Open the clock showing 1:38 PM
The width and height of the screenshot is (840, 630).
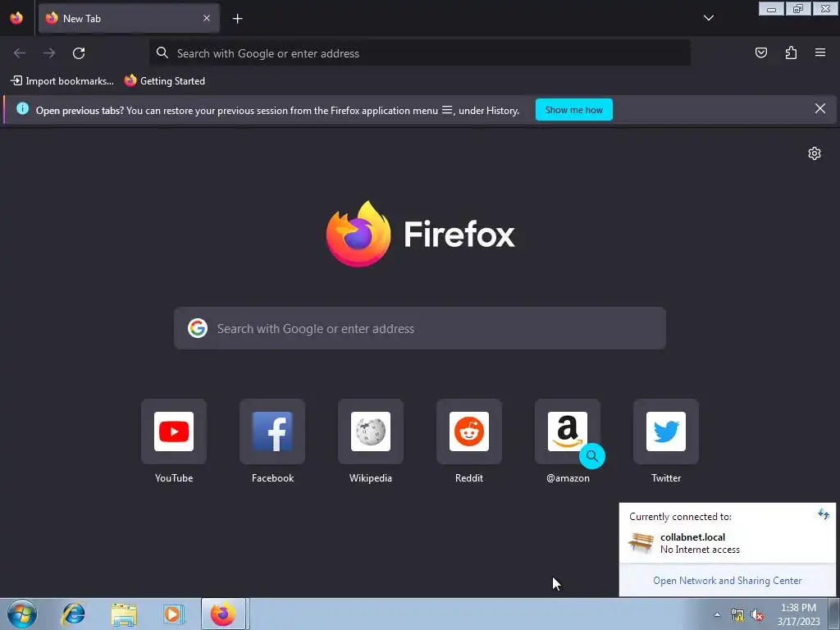click(x=798, y=614)
